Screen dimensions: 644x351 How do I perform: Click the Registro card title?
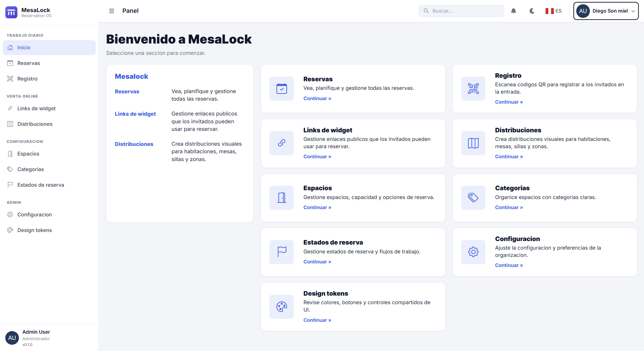pyautogui.click(x=508, y=75)
